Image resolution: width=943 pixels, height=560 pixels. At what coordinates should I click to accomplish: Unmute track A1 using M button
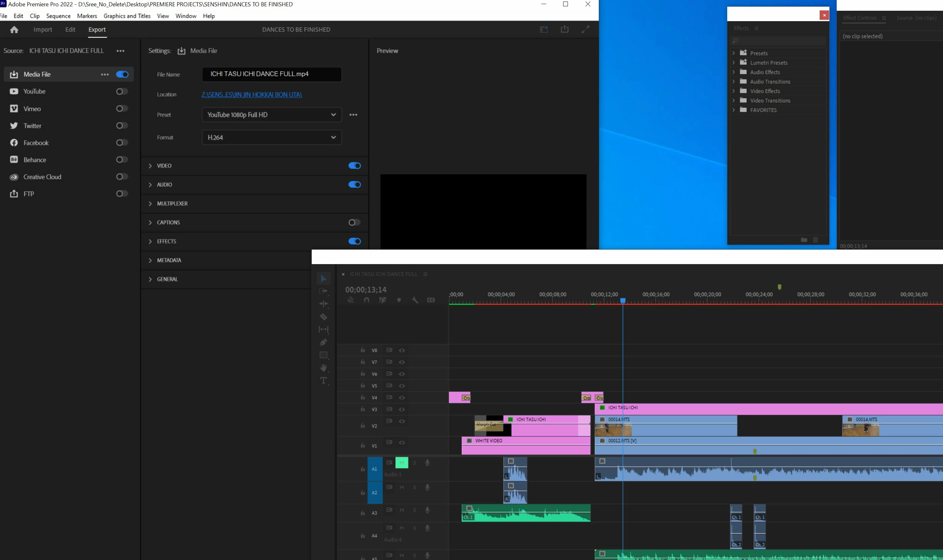pyautogui.click(x=401, y=463)
